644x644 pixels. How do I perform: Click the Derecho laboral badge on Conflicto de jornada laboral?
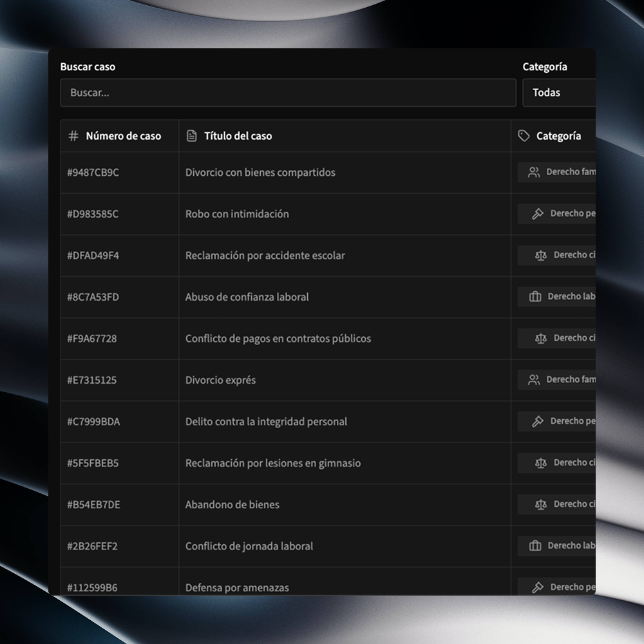[560, 545]
